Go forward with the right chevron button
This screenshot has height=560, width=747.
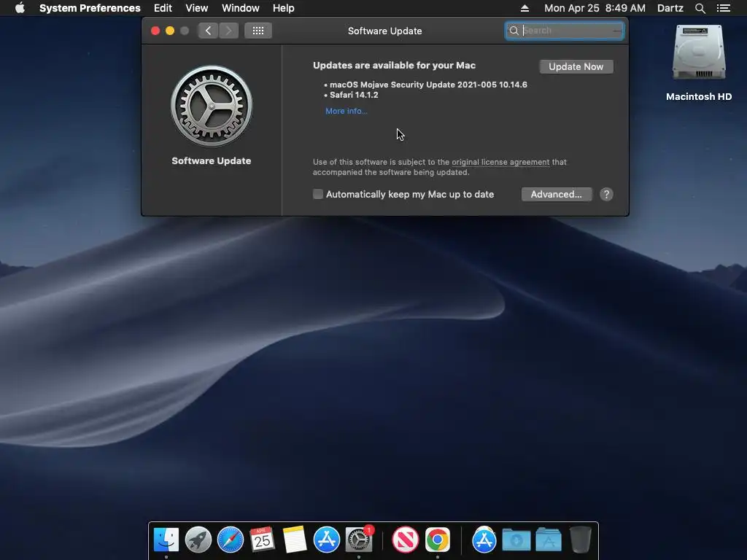coord(228,31)
